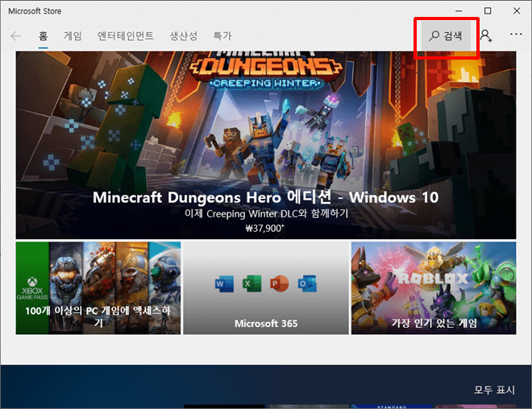
Task: Open the three-dot more options menu
Action: [x=516, y=34]
